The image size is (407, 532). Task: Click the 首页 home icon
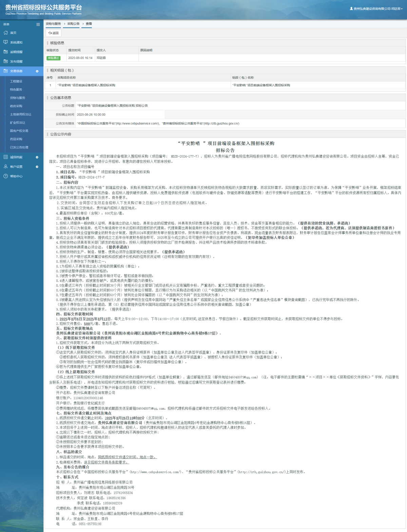click(5, 33)
